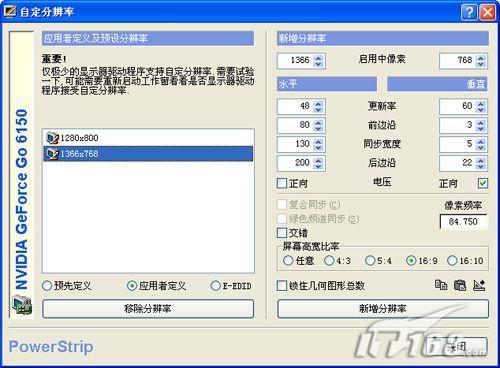Enable horizontal 正向 polarity checkbox

(x=282, y=183)
